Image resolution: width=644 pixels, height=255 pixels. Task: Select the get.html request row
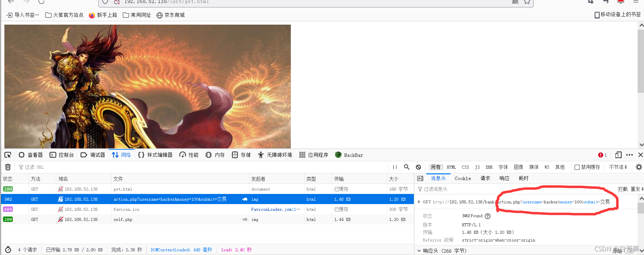(x=207, y=189)
